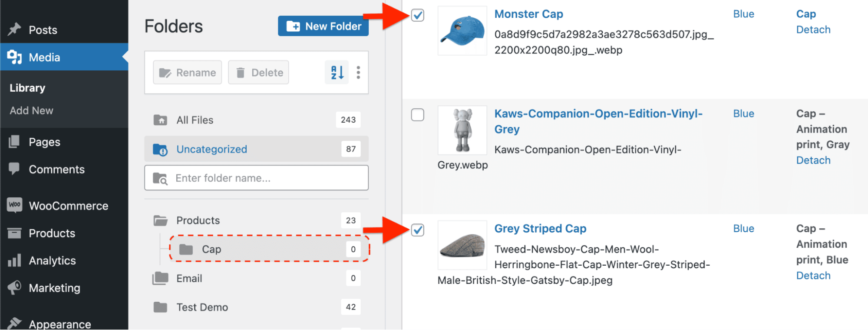
Task: Collapse the Products folder tree
Action: (x=160, y=220)
